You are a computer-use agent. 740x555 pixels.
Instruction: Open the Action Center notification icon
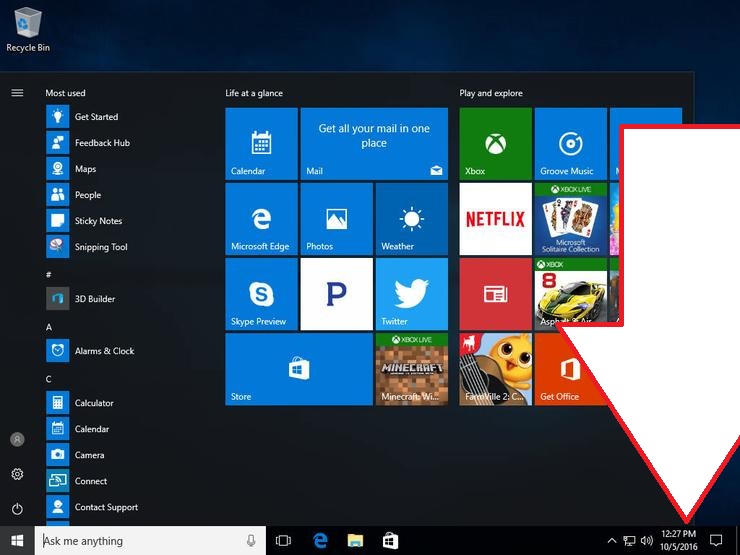click(x=716, y=541)
